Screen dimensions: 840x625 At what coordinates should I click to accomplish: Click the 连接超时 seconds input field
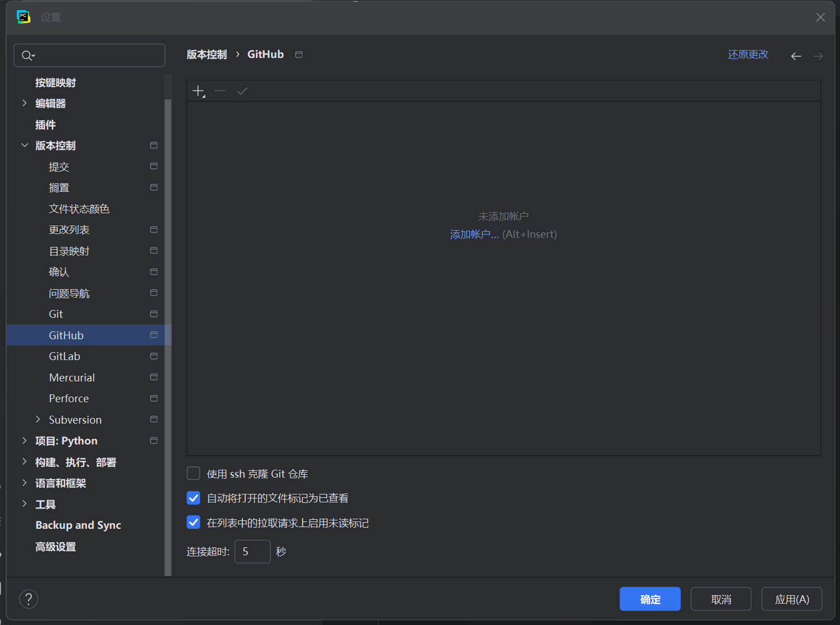click(x=252, y=551)
